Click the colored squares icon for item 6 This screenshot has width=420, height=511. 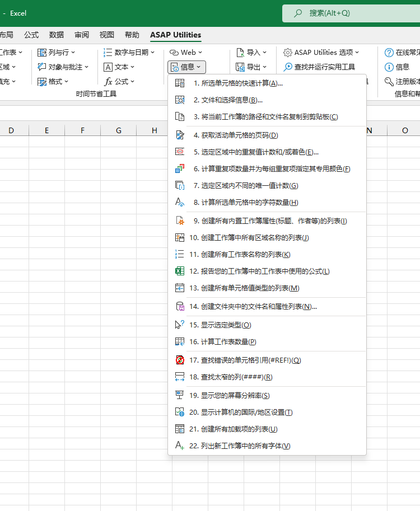180,169
